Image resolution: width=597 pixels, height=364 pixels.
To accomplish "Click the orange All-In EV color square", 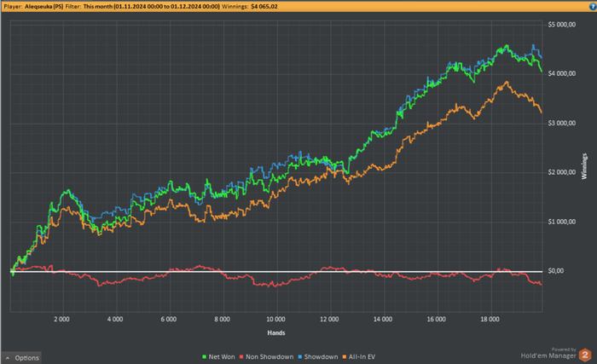I will (345, 357).
